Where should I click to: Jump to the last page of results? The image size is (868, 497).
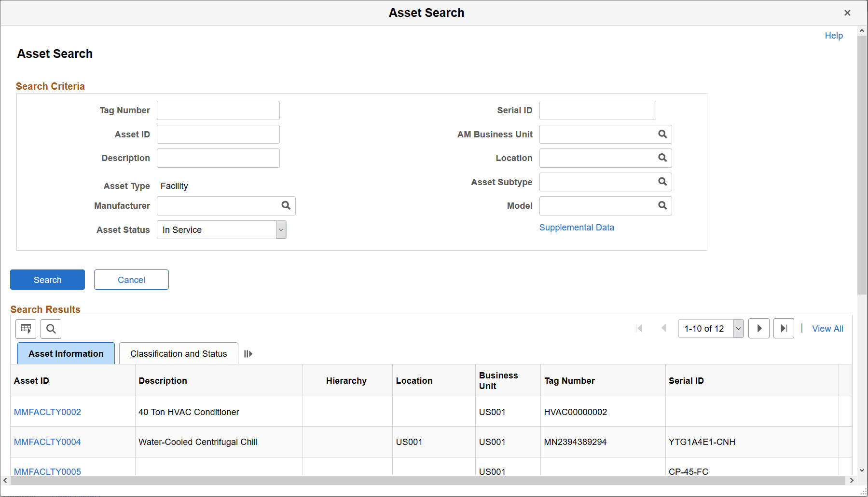[784, 328]
